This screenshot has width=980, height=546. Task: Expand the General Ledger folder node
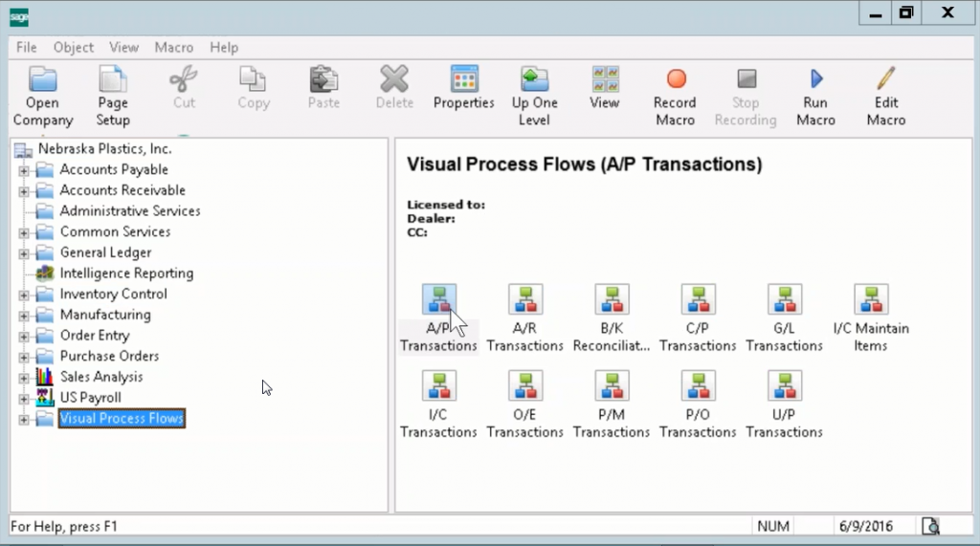pyautogui.click(x=24, y=253)
